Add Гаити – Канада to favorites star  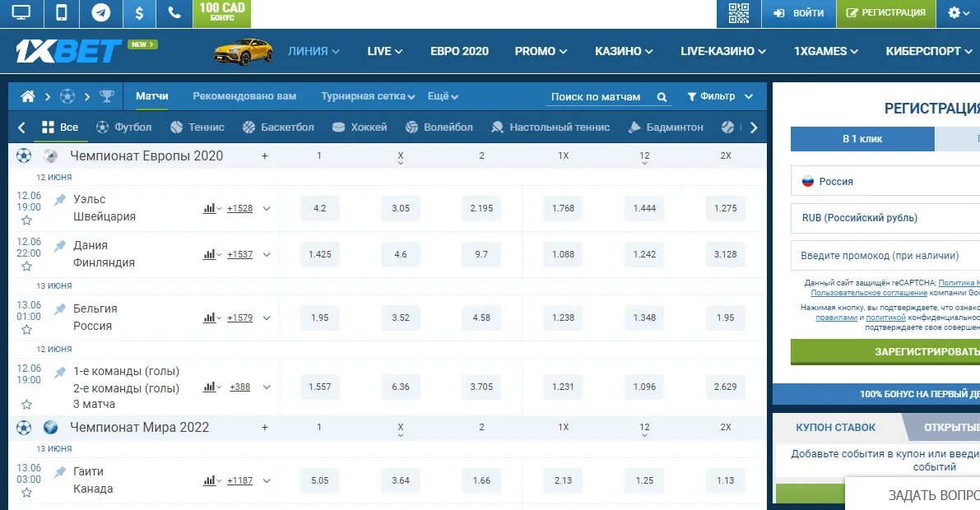click(x=26, y=493)
